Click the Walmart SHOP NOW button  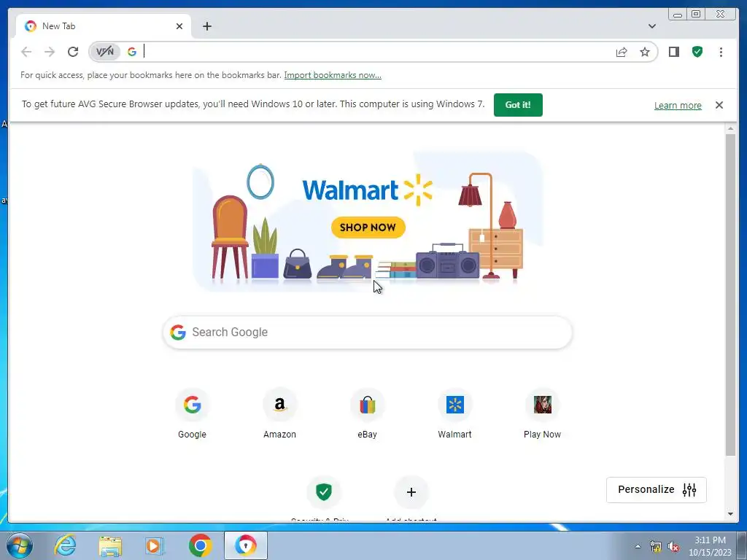[x=368, y=227]
